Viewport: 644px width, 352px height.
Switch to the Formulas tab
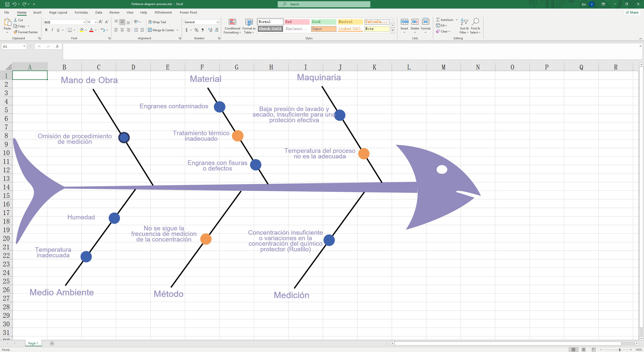coord(81,12)
